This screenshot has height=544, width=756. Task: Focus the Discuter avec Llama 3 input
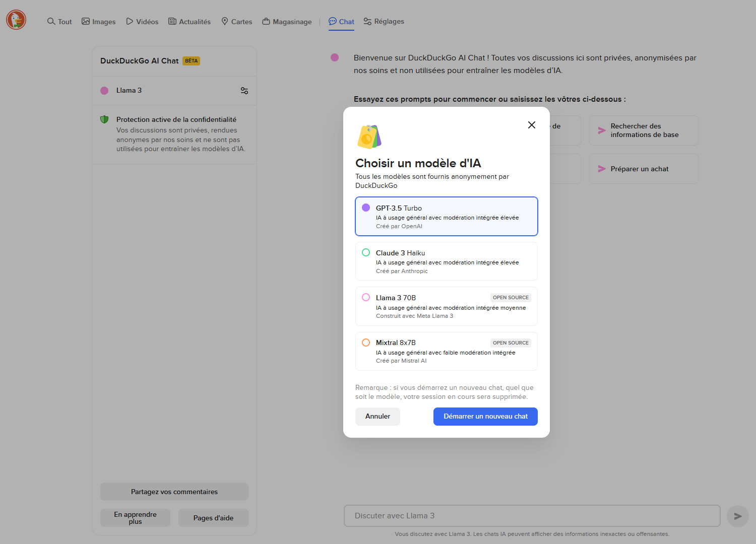pyautogui.click(x=532, y=516)
